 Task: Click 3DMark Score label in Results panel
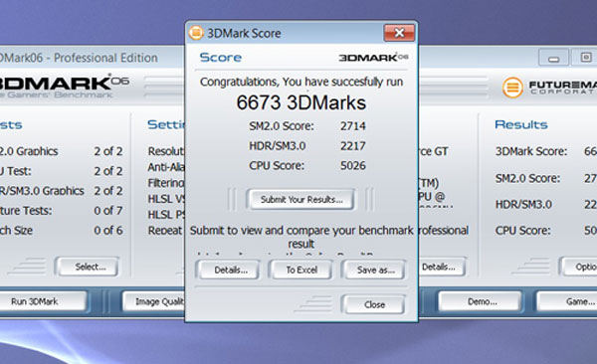click(x=531, y=151)
